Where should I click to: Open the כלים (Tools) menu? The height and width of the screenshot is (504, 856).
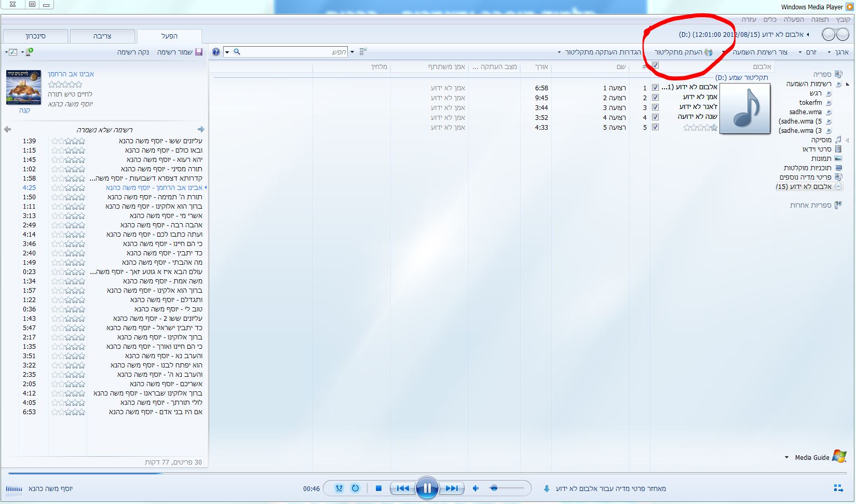pos(769,19)
